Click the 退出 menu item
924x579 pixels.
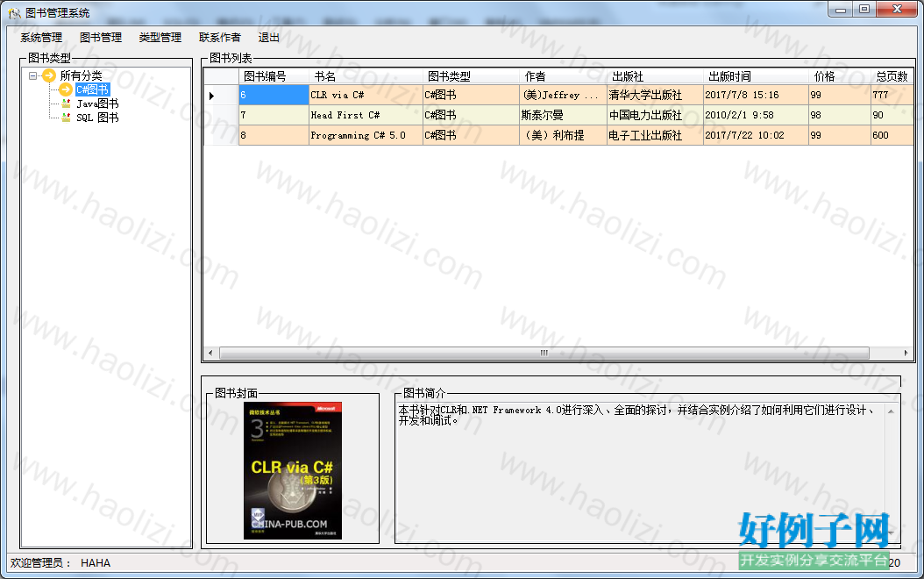[x=269, y=38]
